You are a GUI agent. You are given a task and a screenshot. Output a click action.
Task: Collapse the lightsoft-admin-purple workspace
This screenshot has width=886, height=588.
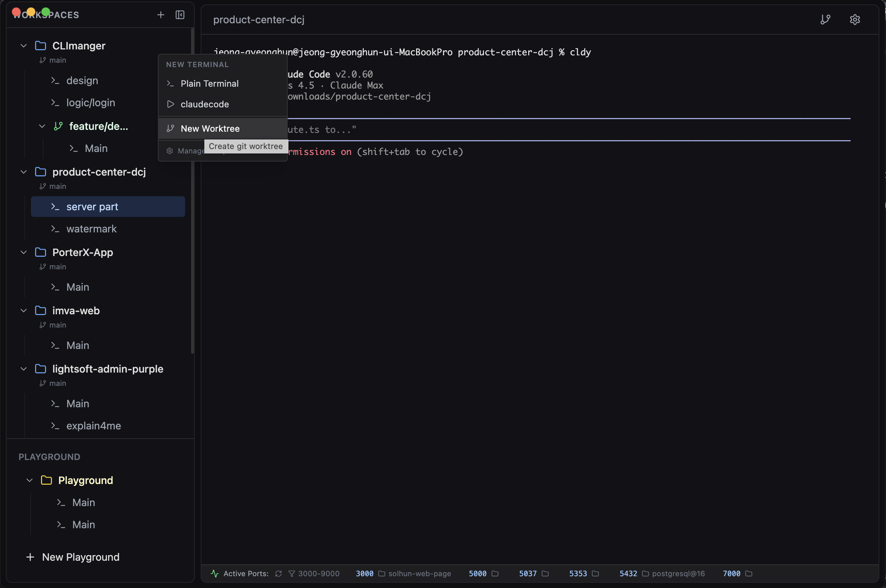(23, 369)
